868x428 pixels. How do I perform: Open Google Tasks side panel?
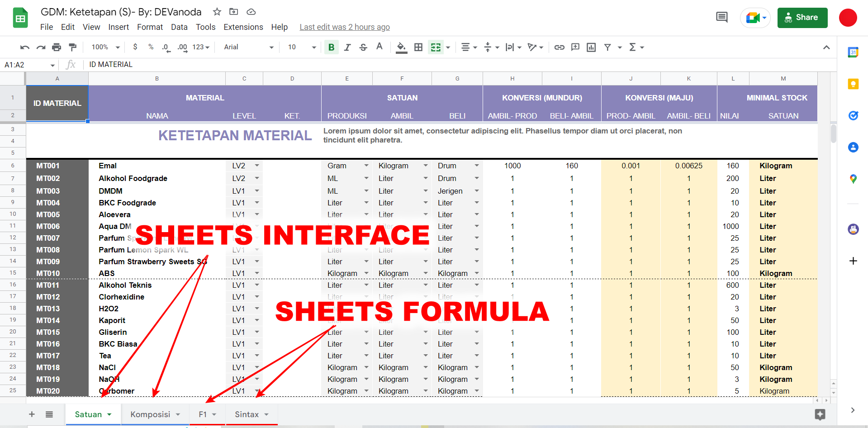(x=853, y=115)
